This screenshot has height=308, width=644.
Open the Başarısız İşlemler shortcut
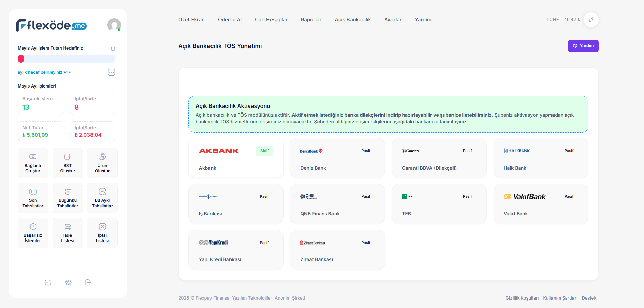pos(33,233)
